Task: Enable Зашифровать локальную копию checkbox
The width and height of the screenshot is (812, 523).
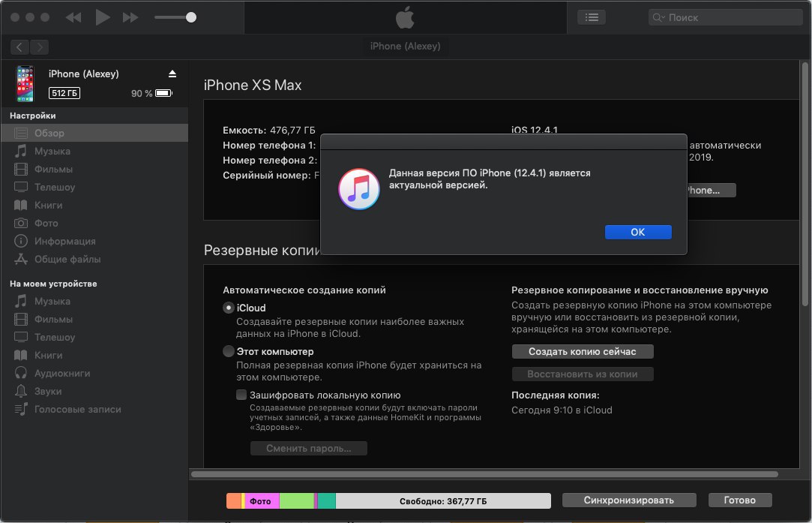Action: pos(241,395)
